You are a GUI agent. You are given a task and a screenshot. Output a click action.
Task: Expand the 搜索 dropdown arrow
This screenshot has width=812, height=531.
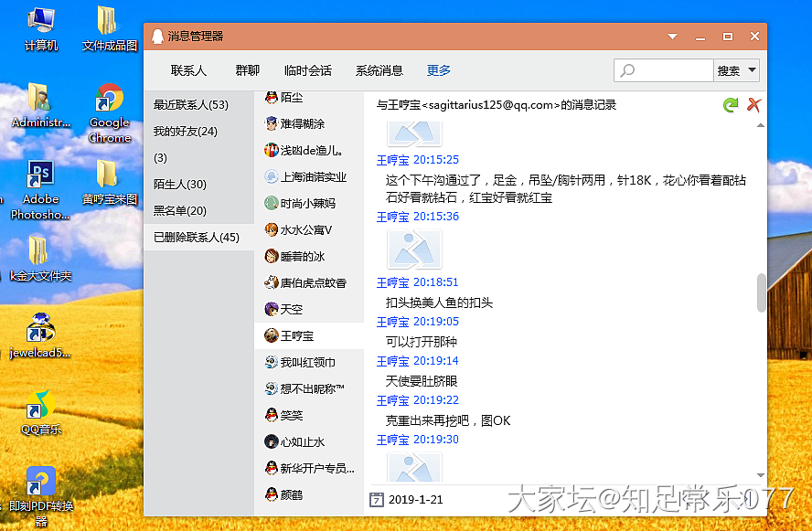pyautogui.click(x=752, y=70)
